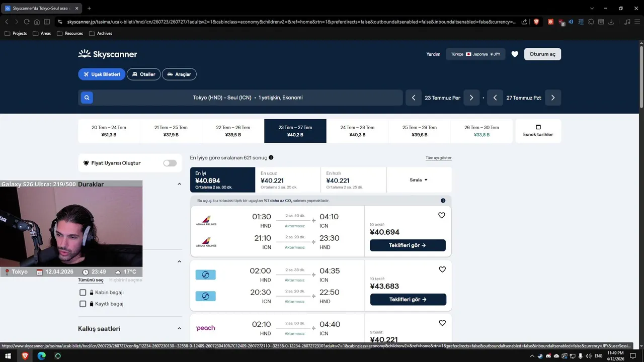Click Teklifleri gör for ¥43.683 flight
This screenshot has height=362, width=644.
(x=408, y=299)
